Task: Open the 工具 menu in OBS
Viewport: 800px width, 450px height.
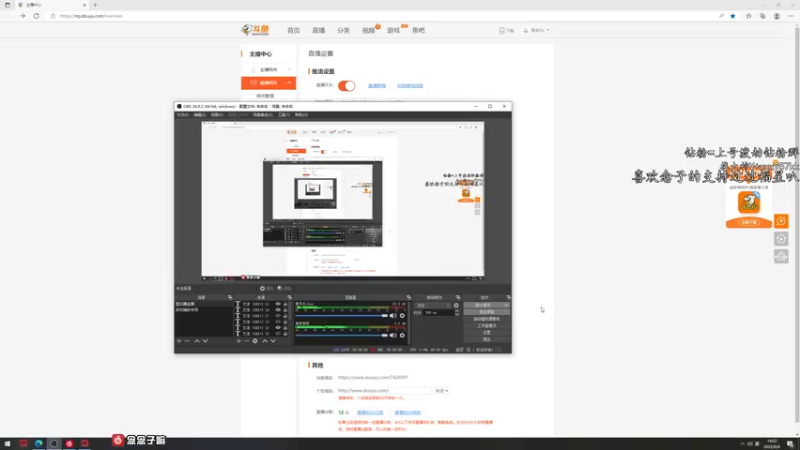Action: [x=284, y=115]
